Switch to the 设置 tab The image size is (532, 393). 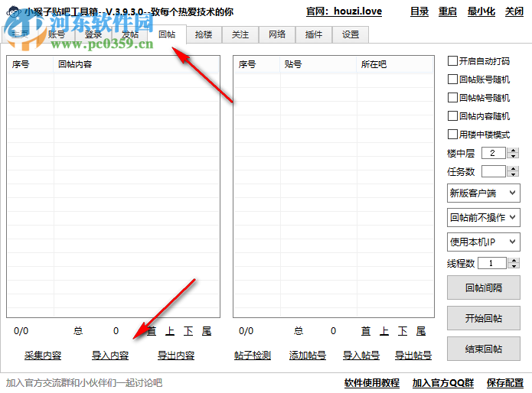click(x=351, y=34)
